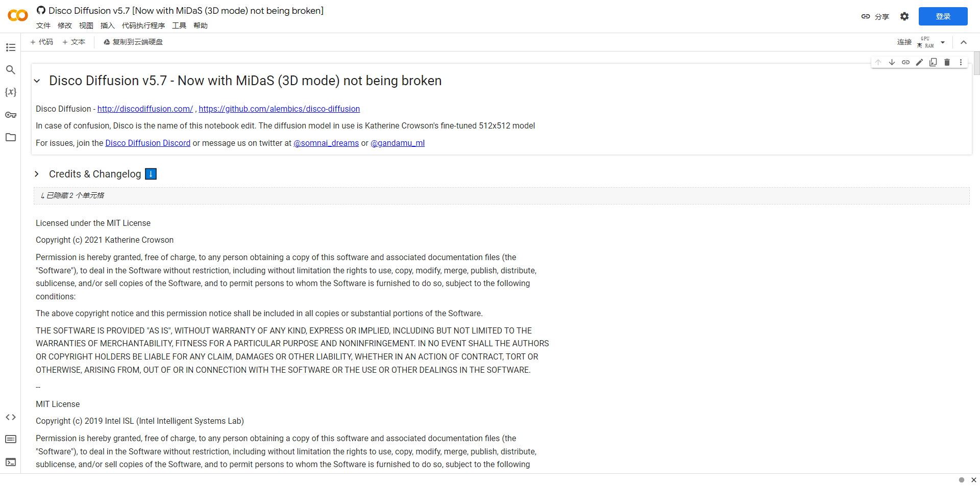Viewport: 980px width, 486px height.
Task: Open the command palette icon in sidebar
Action: [x=11, y=439]
